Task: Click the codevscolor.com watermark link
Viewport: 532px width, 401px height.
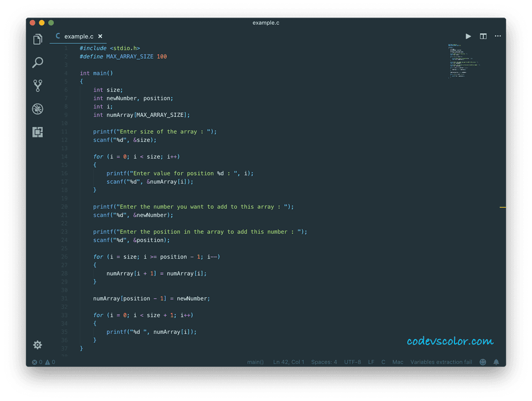Action: coord(449,341)
